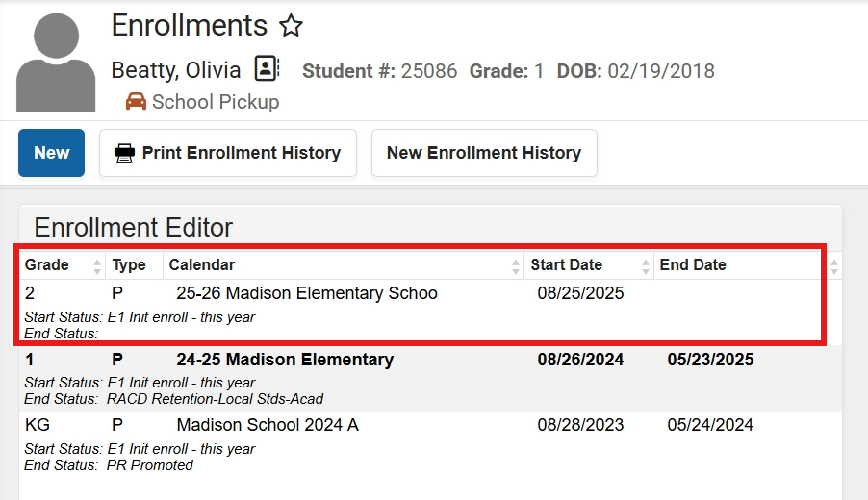Click the School Pickup car icon

(x=137, y=101)
